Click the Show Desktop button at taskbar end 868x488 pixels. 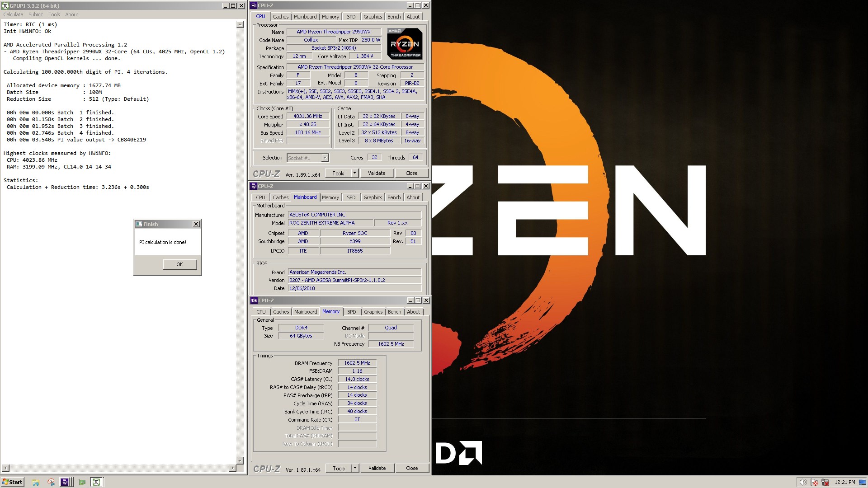863,482
